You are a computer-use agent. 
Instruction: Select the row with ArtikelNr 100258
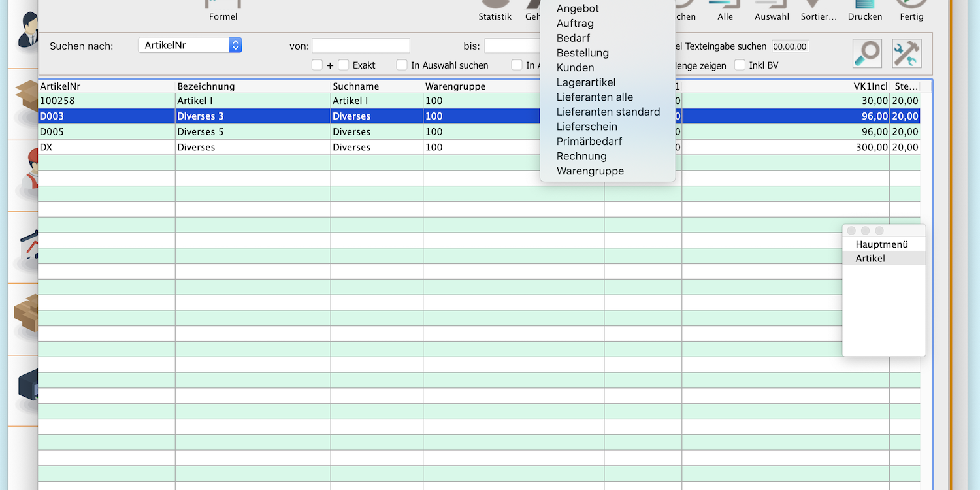[479, 101]
